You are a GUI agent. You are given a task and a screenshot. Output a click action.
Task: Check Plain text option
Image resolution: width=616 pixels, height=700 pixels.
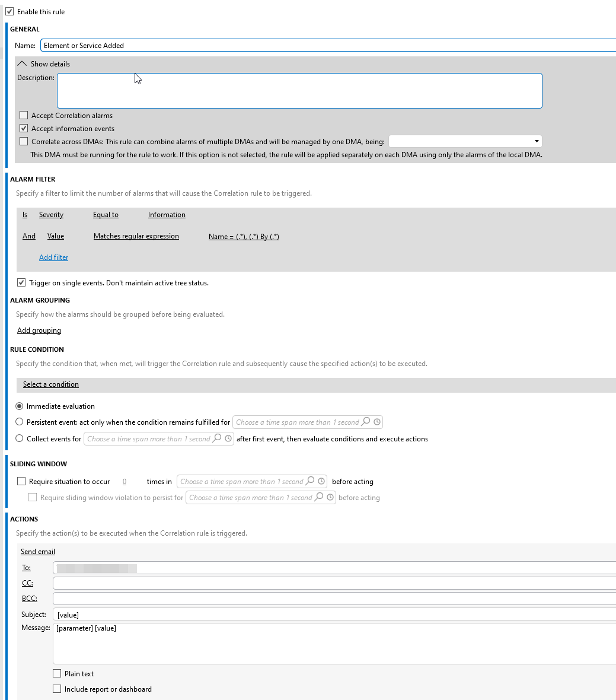(57, 673)
